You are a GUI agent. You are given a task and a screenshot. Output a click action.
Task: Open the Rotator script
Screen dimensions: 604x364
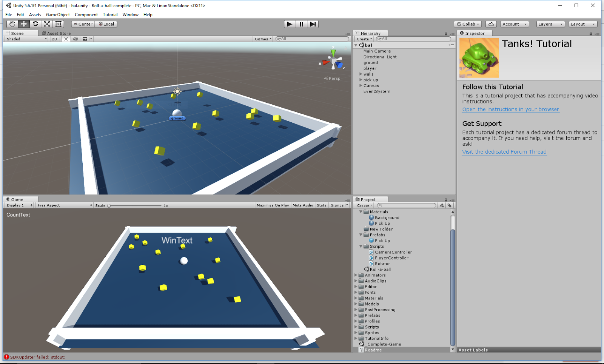pos(379,264)
